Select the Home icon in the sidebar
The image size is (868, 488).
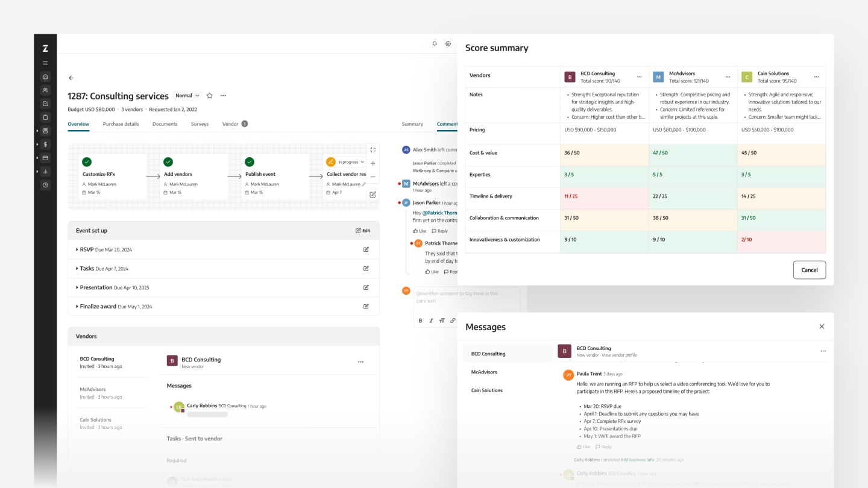[x=45, y=77]
